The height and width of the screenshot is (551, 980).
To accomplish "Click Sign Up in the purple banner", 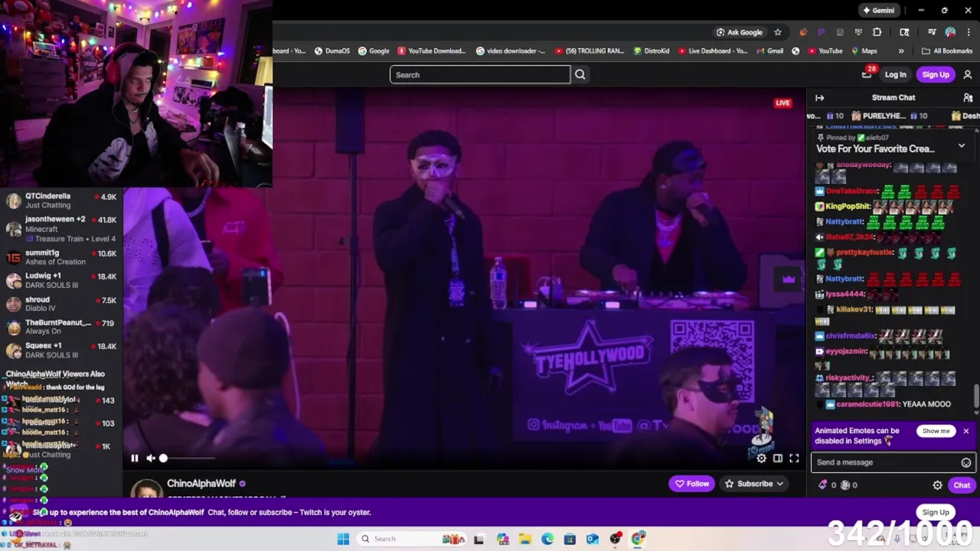I will (936, 513).
